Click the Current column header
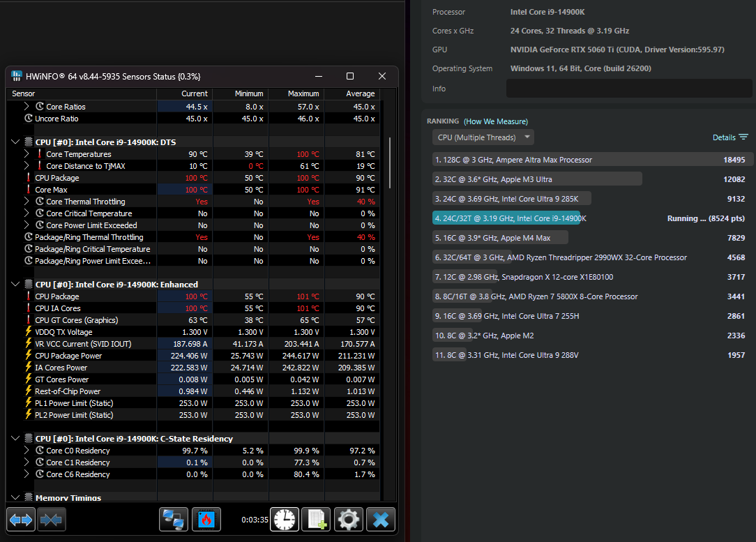This screenshot has width=756, height=542. [185, 93]
